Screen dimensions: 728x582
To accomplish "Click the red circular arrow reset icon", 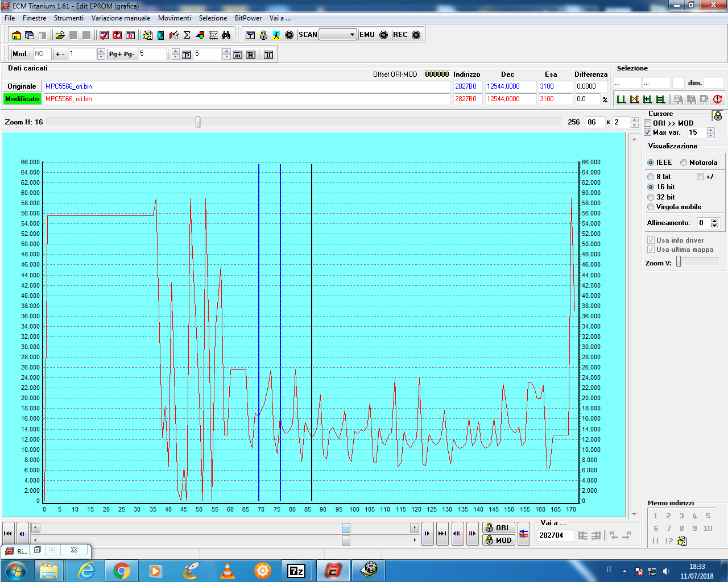I will [718, 99].
